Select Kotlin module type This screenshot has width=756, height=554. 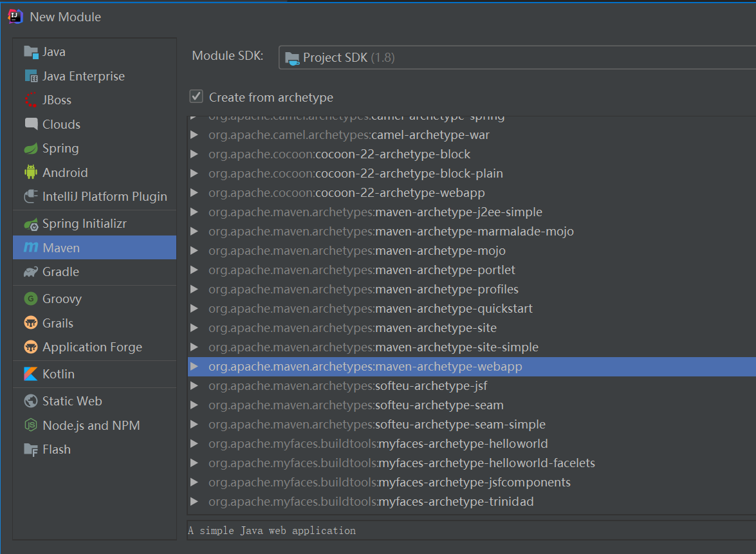95,374
